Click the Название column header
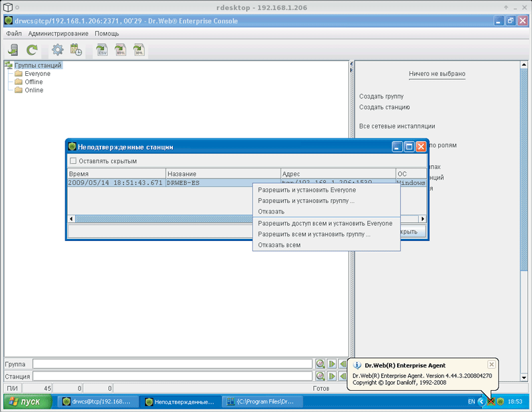The width and height of the screenshot is (532, 412). 223,174
